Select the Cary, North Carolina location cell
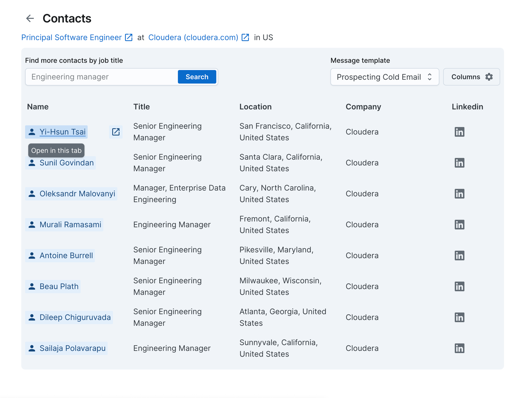Image resolution: width=532 pixels, height=398 pixels. pyautogui.click(x=278, y=194)
